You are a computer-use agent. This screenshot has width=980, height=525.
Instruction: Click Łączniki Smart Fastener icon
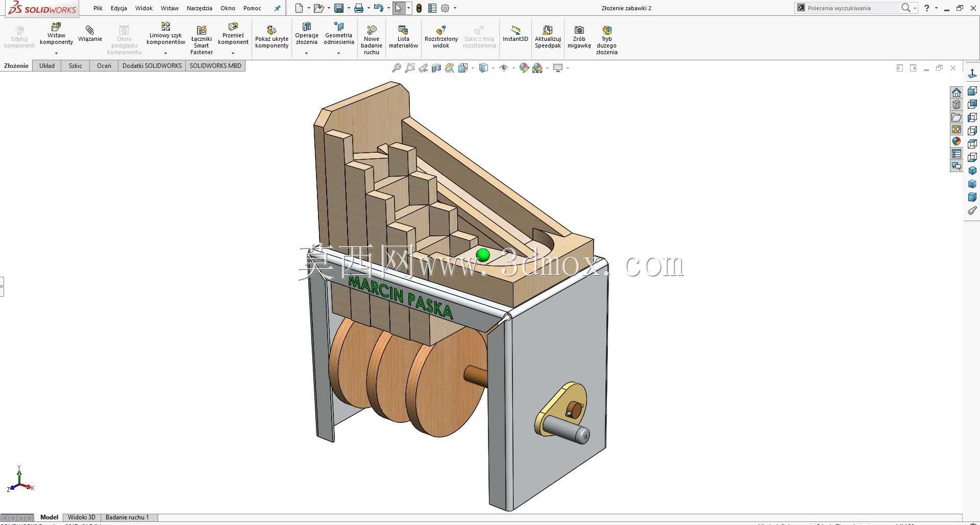pyautogui.click(x=202, y=40)
